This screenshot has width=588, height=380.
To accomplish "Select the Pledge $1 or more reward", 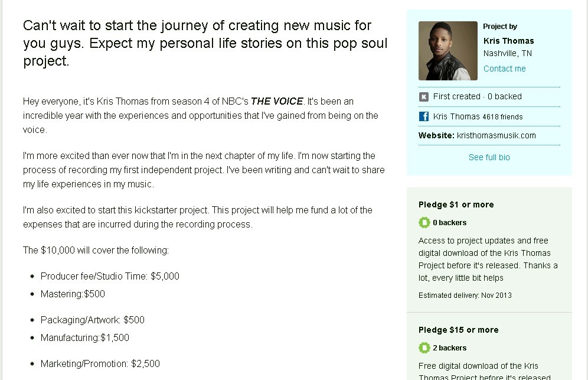I will pos(456,204).
